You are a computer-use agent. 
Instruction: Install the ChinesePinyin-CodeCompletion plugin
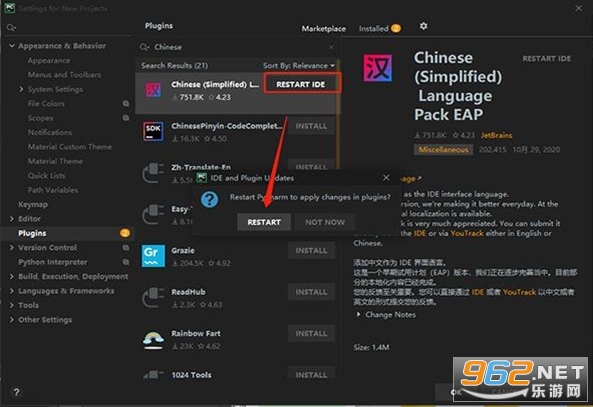pos(311,126)
